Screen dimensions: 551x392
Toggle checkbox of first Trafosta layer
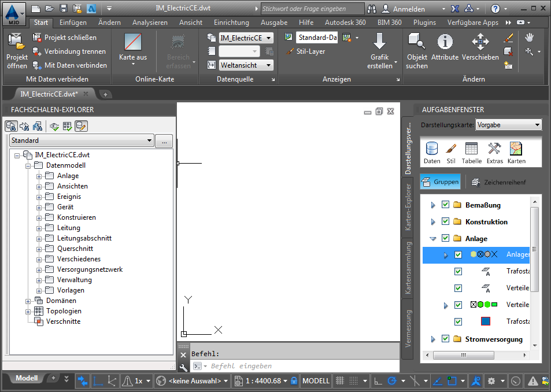[x=458, y=272]
